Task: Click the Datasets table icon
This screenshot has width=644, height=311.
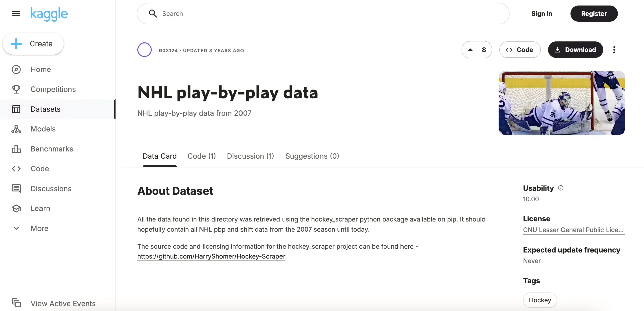Action: 16,109
